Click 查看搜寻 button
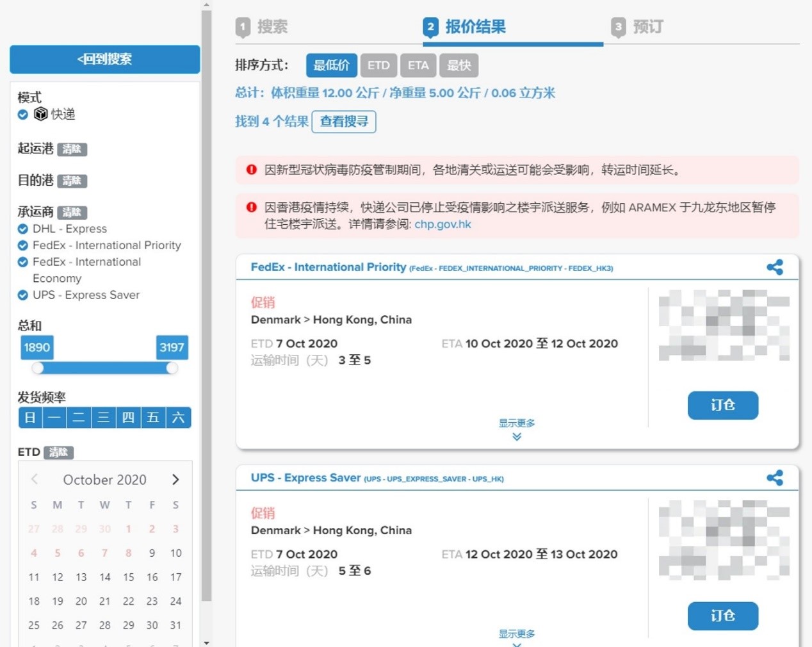The height and width of the screenshot is (647, 812). tap(344, 122)
